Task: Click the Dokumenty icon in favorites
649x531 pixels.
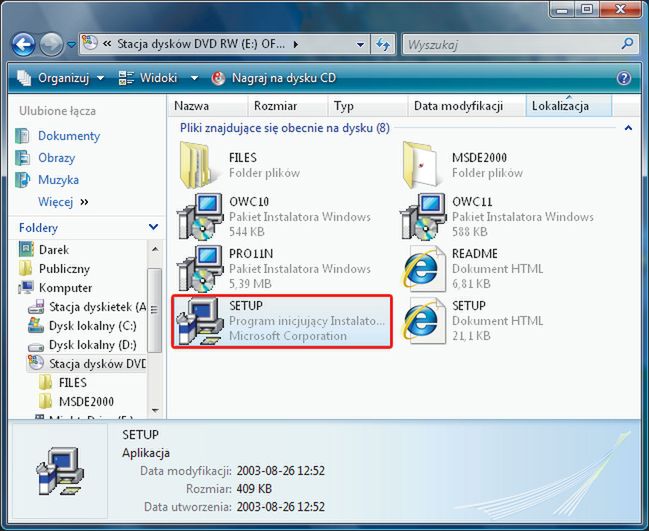Action: pyautogui.click(x=22, y=136)
